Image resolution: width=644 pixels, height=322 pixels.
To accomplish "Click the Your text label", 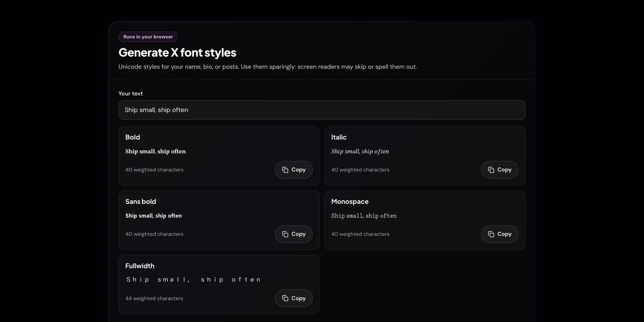I will (131, 94).
